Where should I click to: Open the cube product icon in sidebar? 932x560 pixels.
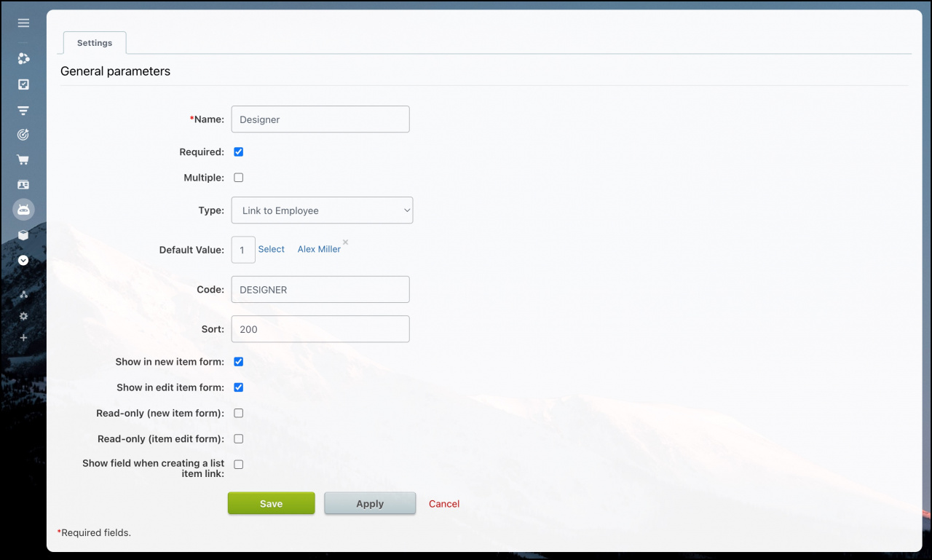click(x=23, y=234)
